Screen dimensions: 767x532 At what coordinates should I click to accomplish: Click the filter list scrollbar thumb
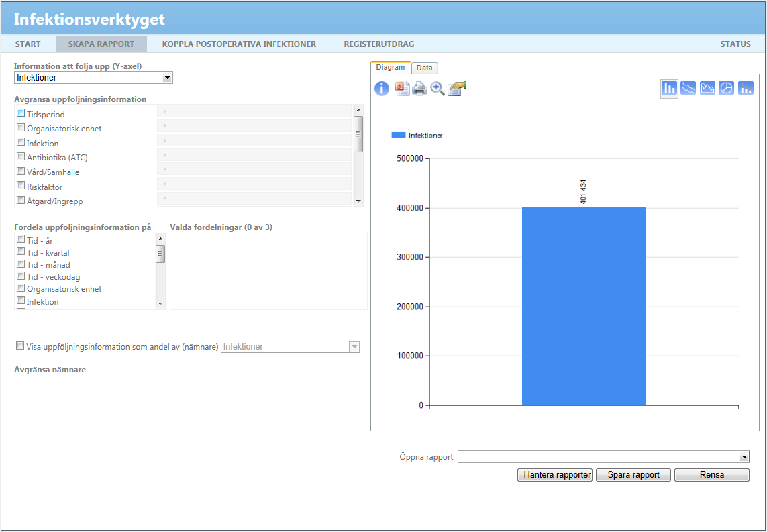click(x=358, y=134)
